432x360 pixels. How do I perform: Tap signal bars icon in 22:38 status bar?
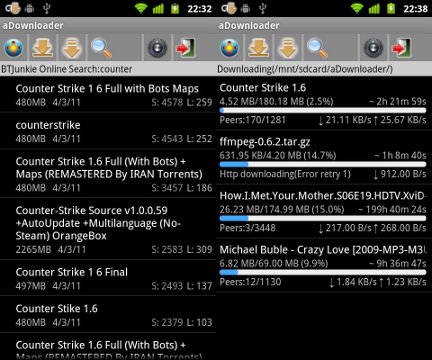[x=375, y=8]
